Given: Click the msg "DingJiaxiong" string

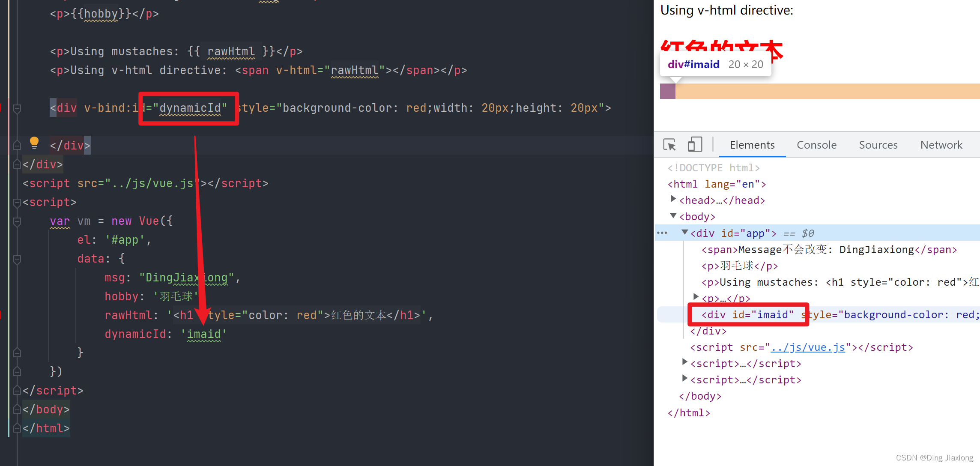Looking at the screenshot, I should (187, 278).
